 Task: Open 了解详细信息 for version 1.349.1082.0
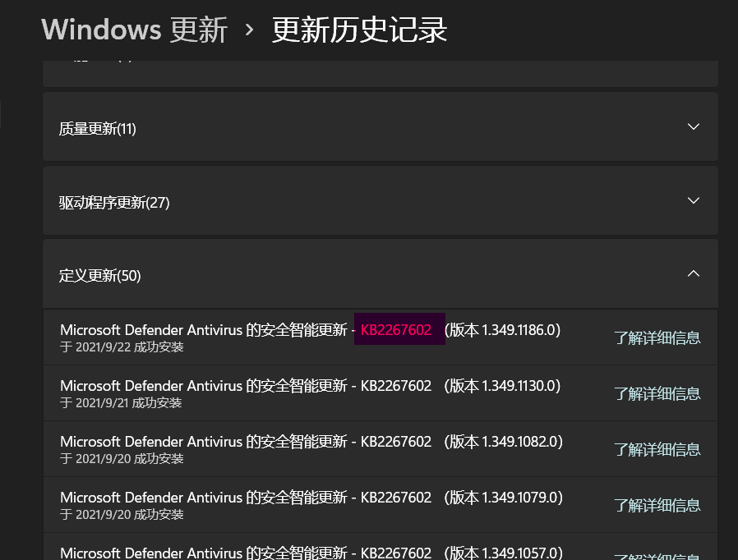[x=657, y=449]
